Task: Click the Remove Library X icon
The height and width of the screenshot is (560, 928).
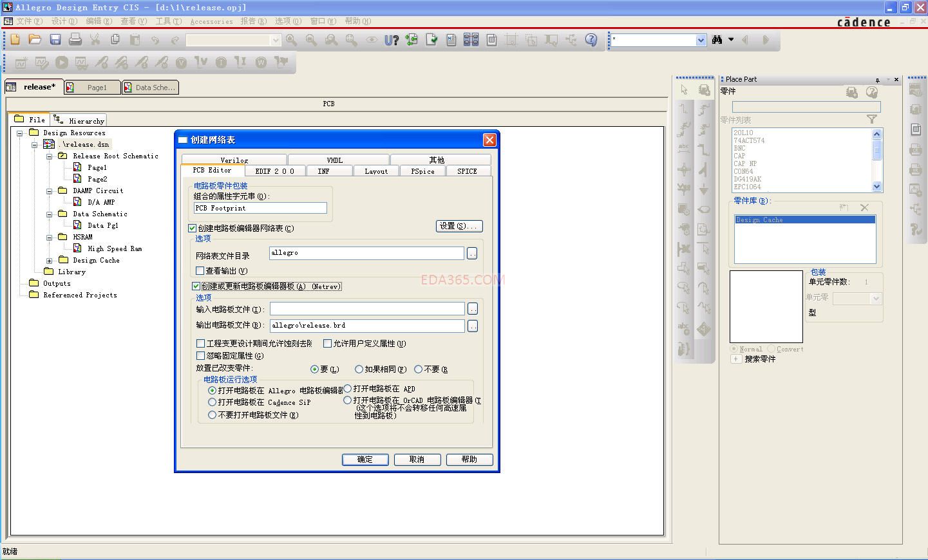Action: pos(864,207)
